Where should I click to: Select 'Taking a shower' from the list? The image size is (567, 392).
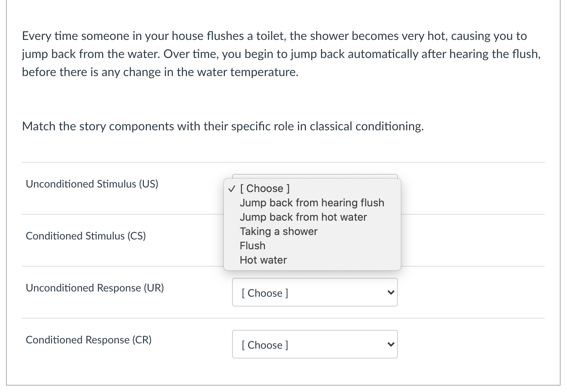coord(278,231)
